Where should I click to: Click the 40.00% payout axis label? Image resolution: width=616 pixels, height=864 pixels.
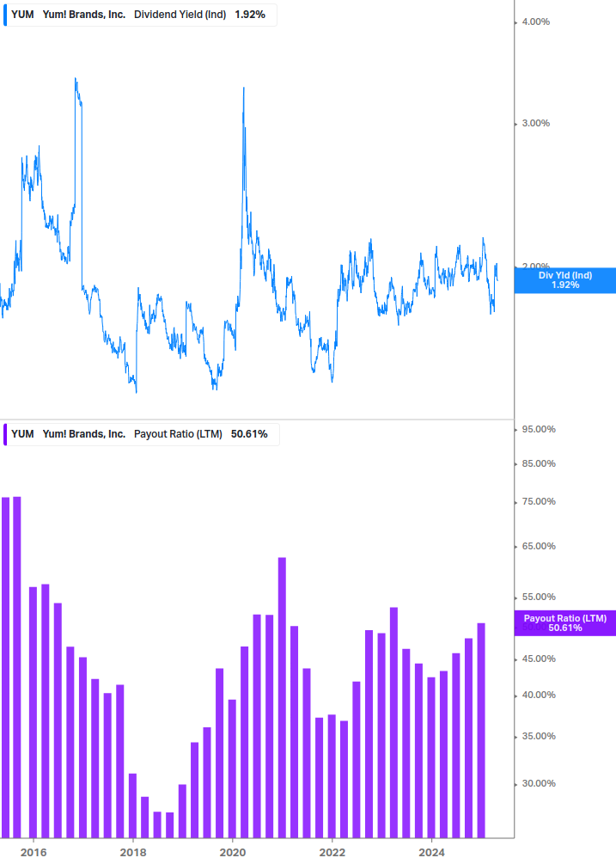pyautogui.click(x=539, y=695)
